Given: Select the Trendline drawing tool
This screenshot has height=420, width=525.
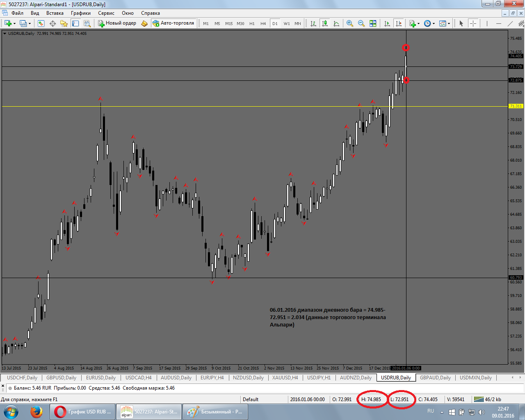Looking at the screenshot, I should point(510,23).
